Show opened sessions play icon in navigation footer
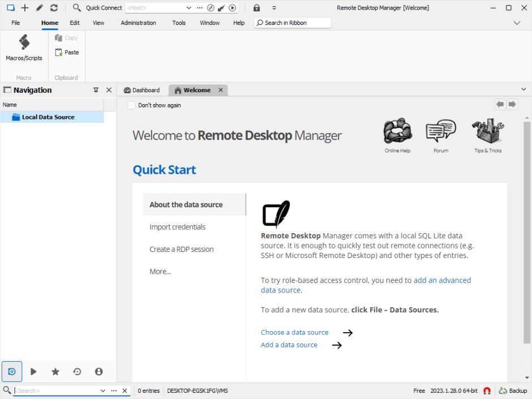532x399 pixels. [x=33, y=371]
